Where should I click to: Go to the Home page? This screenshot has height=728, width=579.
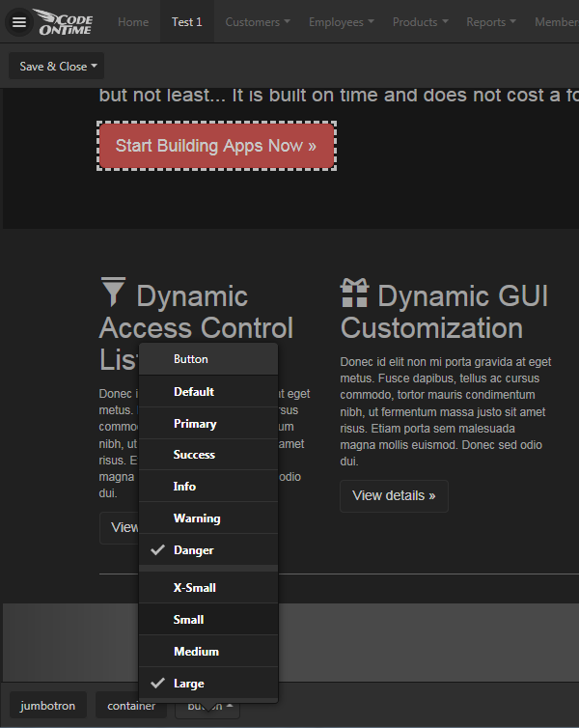[133, 22]
